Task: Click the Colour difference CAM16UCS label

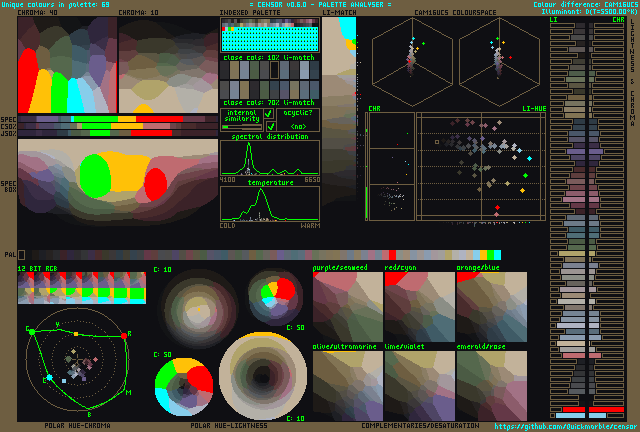Action: [584, 4]
